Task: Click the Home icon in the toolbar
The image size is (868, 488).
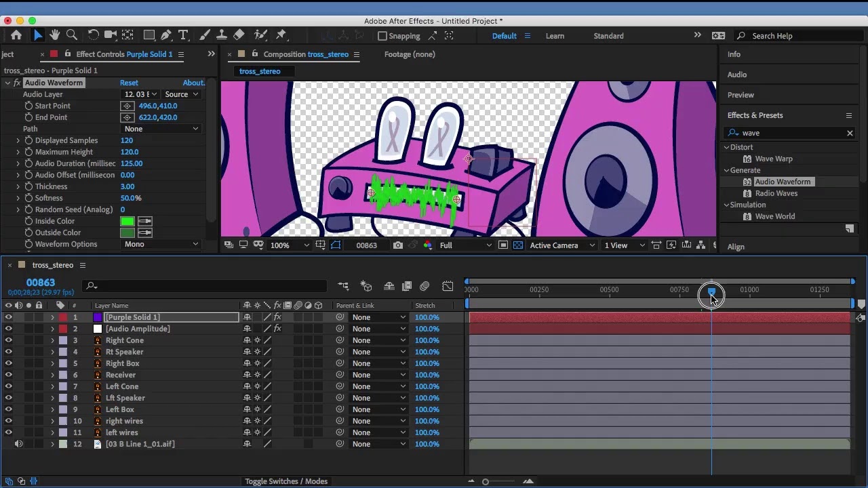Action: tap(16, 35)
